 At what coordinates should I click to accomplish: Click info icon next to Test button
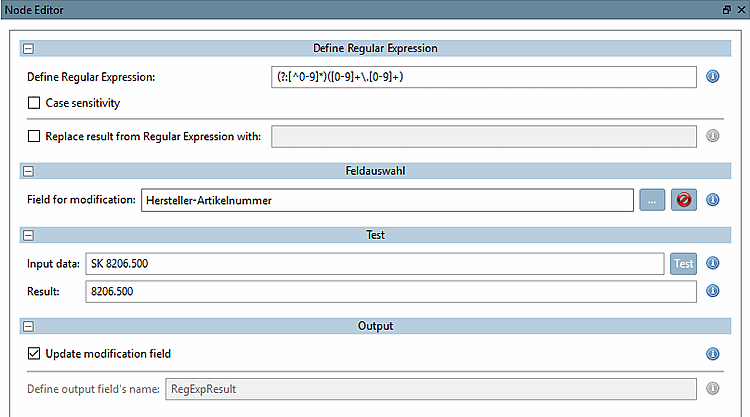(713, 264)
